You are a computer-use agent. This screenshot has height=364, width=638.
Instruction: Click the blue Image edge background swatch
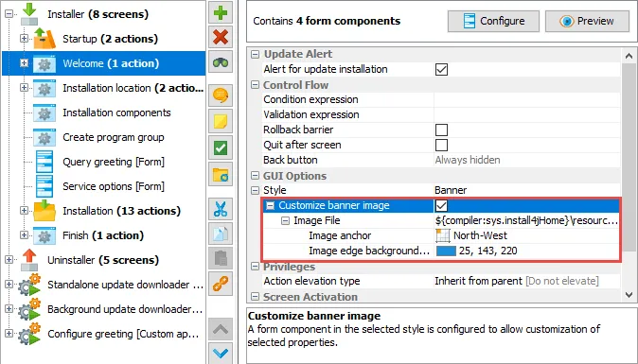click(x=446, y=251)
